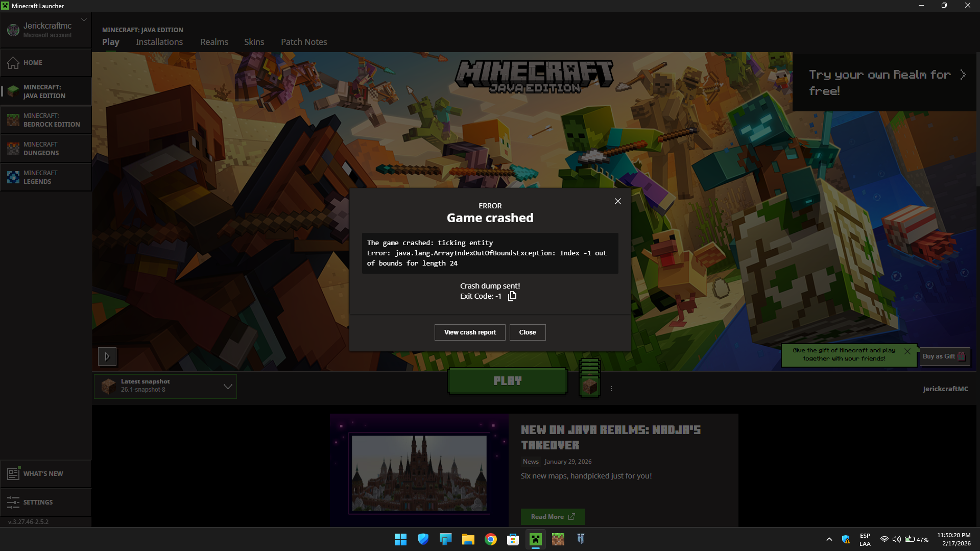Click launcher version v.3.27.46-2.5.2 text
Image resolution: width=980 pixels, height=551 pixels.
pos(29,522)
